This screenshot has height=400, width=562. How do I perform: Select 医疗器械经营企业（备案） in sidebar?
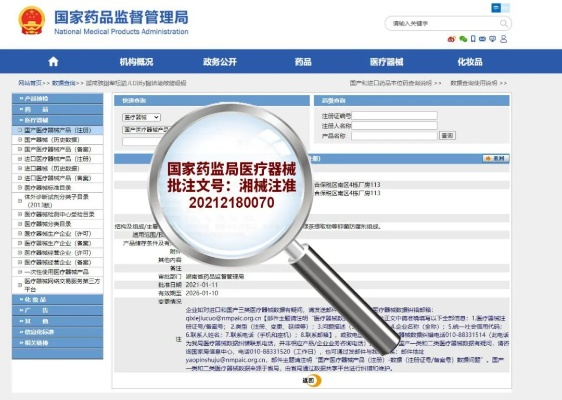click(x=57, y=262)
